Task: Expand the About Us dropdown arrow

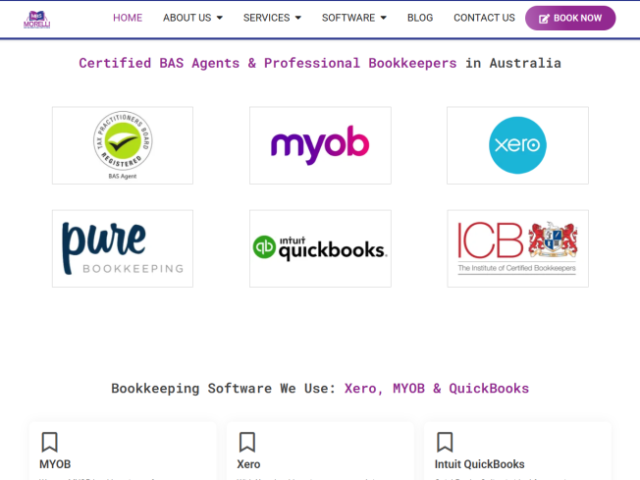Action: 220,18
